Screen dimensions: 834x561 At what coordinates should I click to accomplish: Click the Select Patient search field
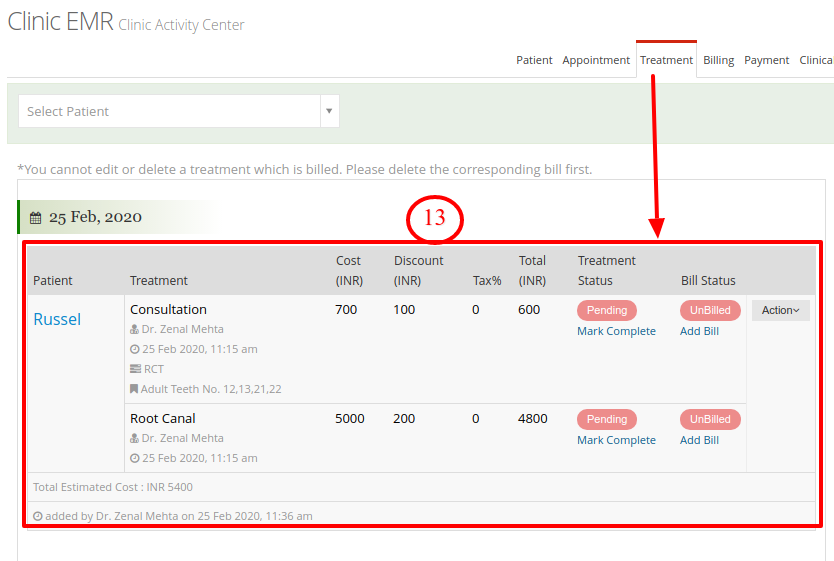click(x=169, y=111)
